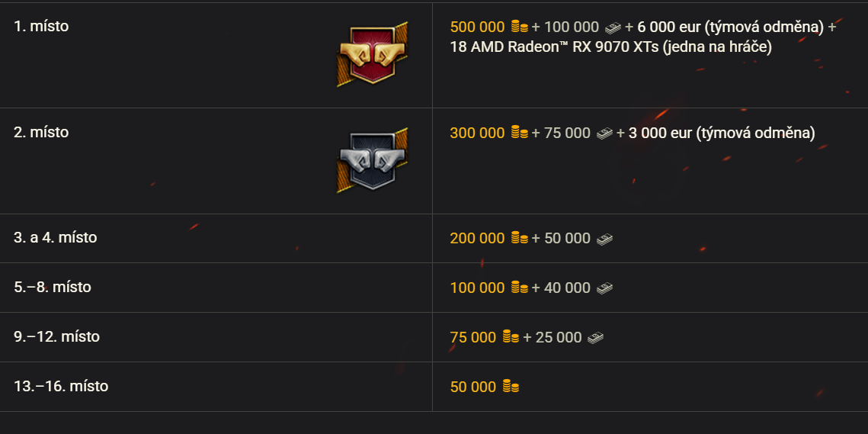Image resolution: width=868 pixels, height=434 pixels.
Task: Click bonds icon beside 25 000
Action: [595, 337]
